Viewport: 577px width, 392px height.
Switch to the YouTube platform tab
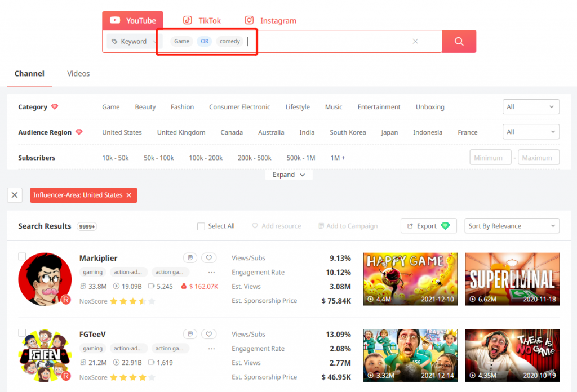click(x=133, y=21)
